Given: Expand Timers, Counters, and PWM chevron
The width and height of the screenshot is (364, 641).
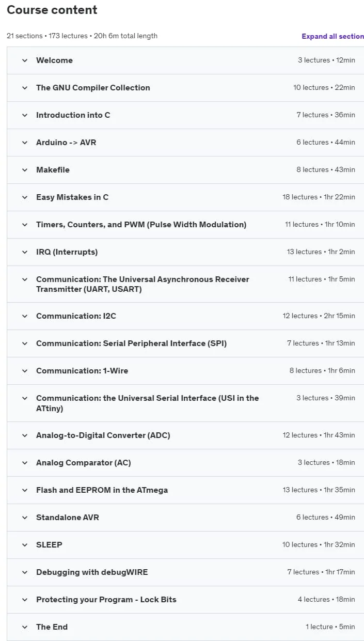Looking at the screenshot, I should click(24, 225).
